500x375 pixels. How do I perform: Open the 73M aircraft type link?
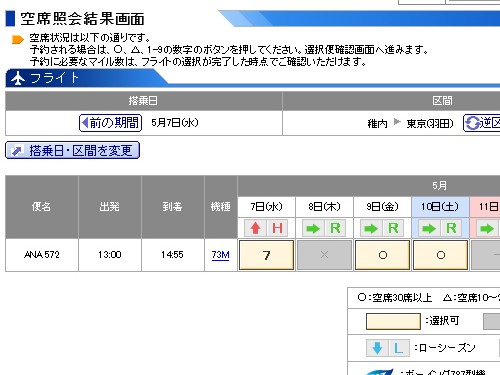coord(220,255)
